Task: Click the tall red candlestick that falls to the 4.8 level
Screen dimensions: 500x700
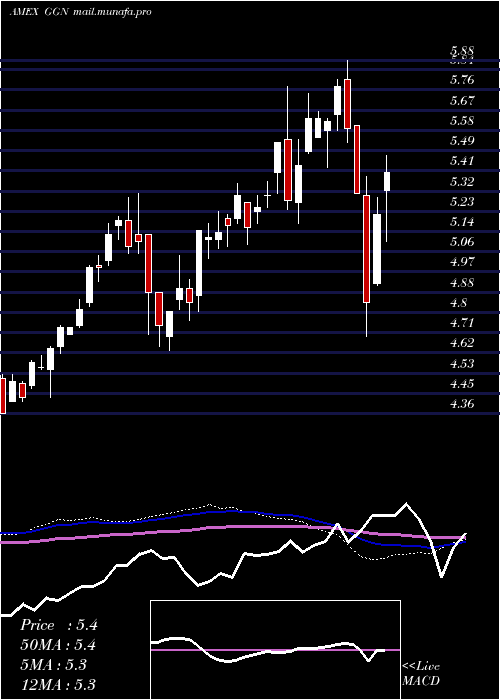Action: click(367, 249)
